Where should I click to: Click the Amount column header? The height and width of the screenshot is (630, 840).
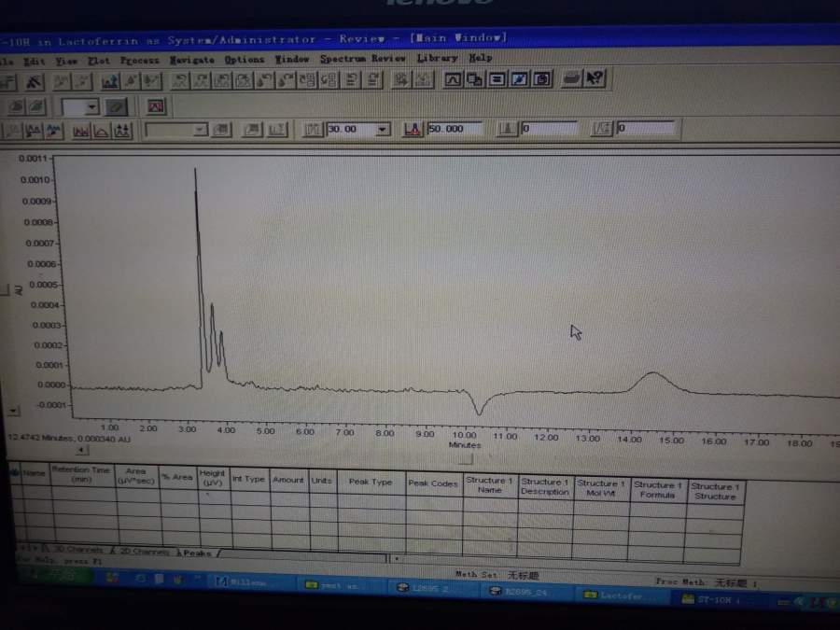pos(288,480)
